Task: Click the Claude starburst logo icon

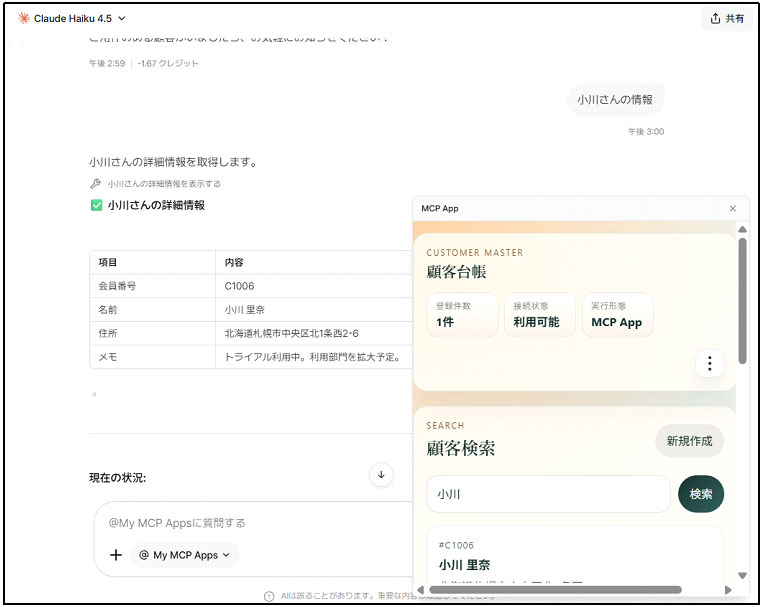Action: (x=24, y=18)
